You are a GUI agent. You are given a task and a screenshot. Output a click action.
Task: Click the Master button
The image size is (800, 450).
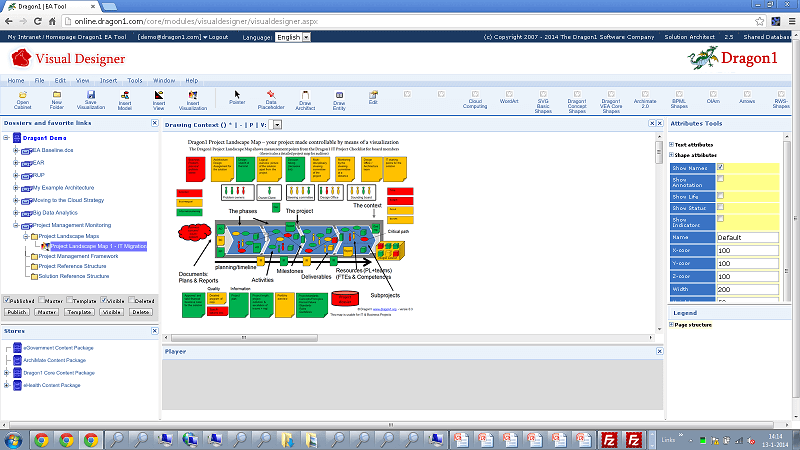[x=46, y=312]
